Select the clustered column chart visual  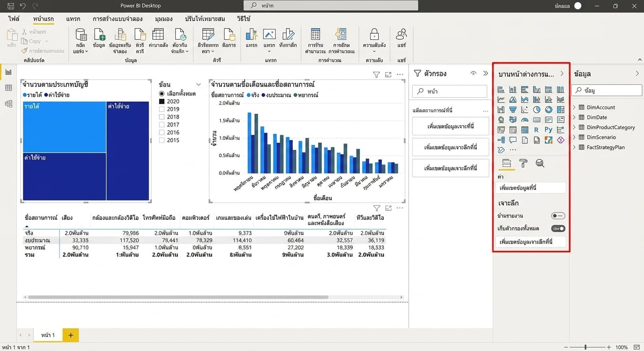537,90
